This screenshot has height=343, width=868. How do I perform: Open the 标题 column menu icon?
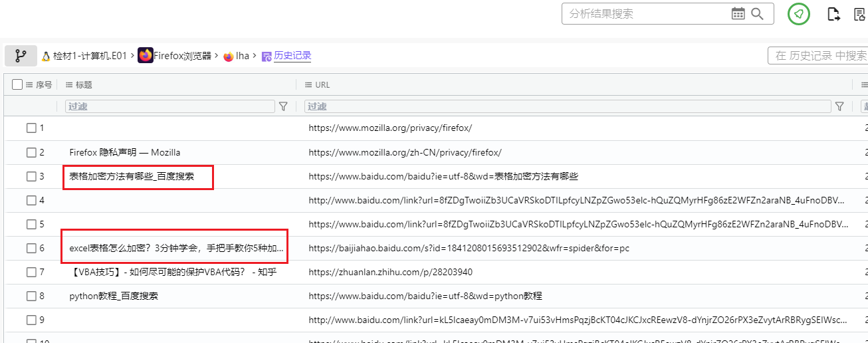click(x=68, y=84)
